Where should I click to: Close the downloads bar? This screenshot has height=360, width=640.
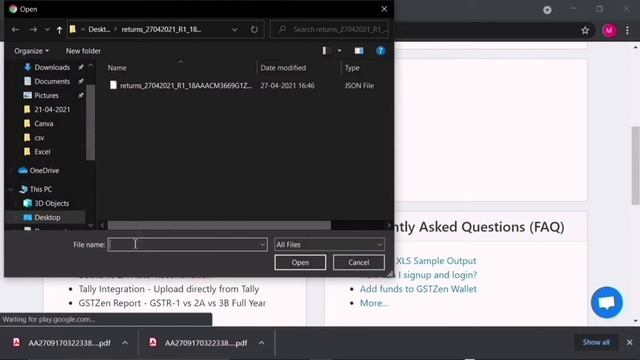click(629, 342)
